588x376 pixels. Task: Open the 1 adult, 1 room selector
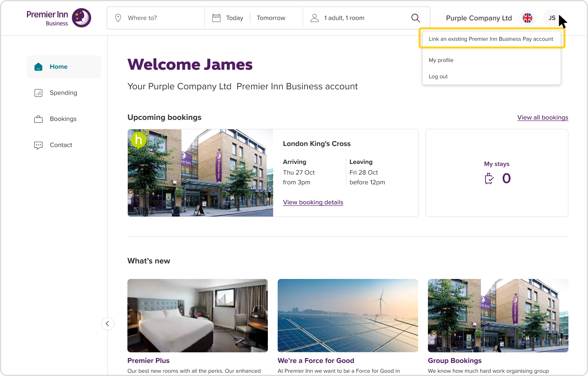[344, 18]
